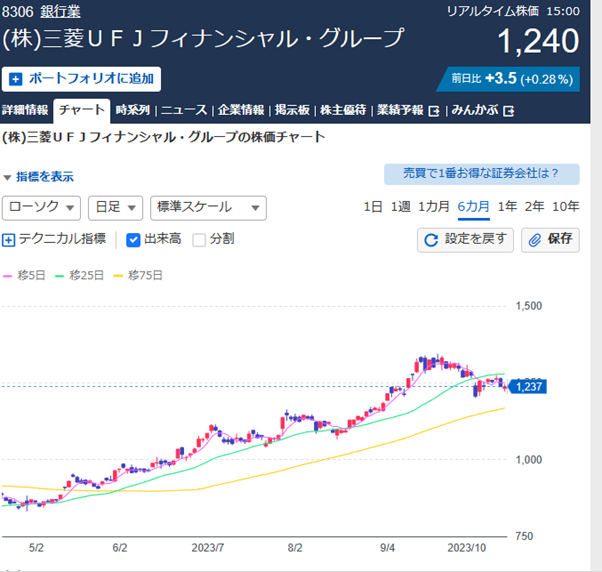Image resolution: width=602 pixels, height=572 pixels.
Task: Go to the 企業情報 tab
Action: (x=241, y=111)
